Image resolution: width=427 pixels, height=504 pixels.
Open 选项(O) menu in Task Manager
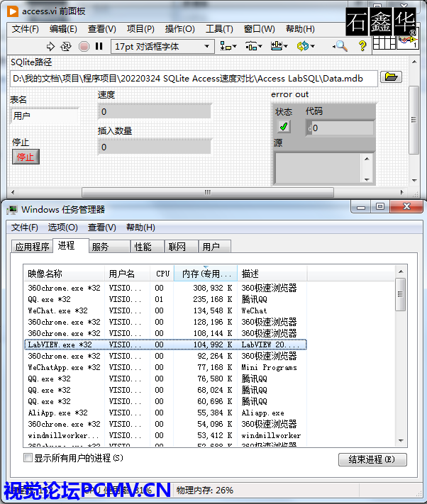(62, 228)
